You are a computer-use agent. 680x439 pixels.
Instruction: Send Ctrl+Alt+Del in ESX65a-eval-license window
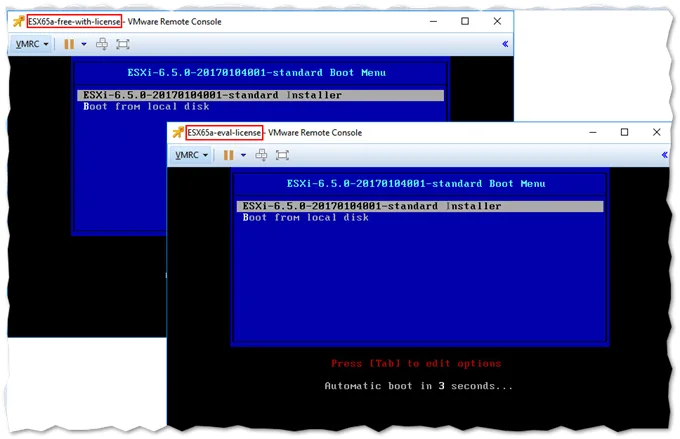tap(261, 155)
